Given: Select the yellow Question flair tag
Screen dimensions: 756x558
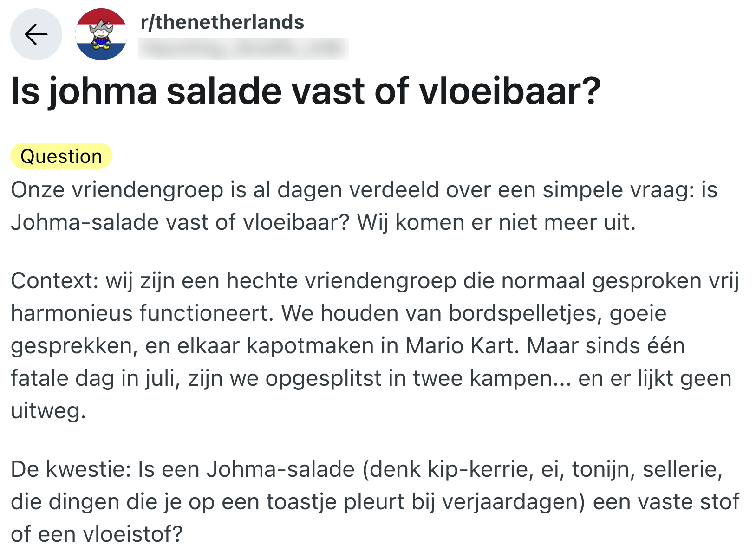Looking at the screenshot, I should pos(61,156).
